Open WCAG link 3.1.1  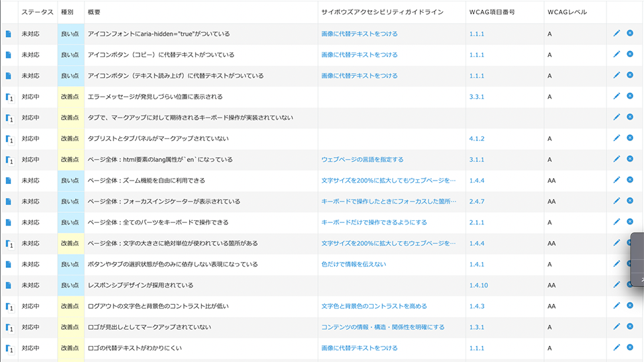[477, 160]
